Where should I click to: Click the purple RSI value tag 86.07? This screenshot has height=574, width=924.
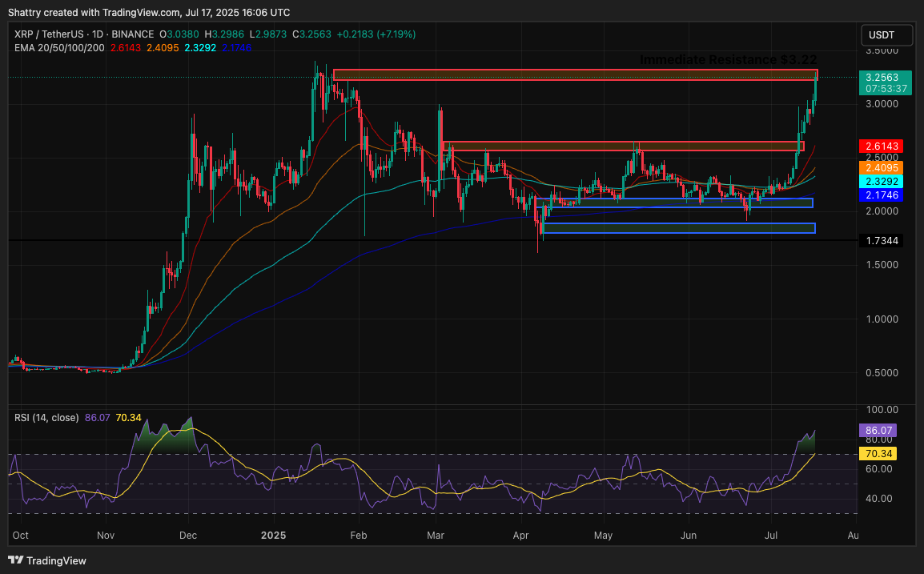(877, 430)
